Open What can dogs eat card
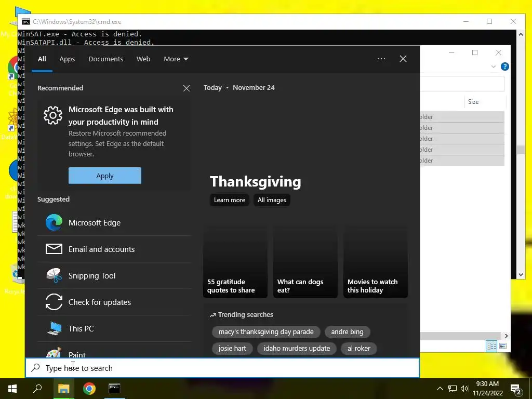Viewport: 532px width, 399px height. coord(305,262)
